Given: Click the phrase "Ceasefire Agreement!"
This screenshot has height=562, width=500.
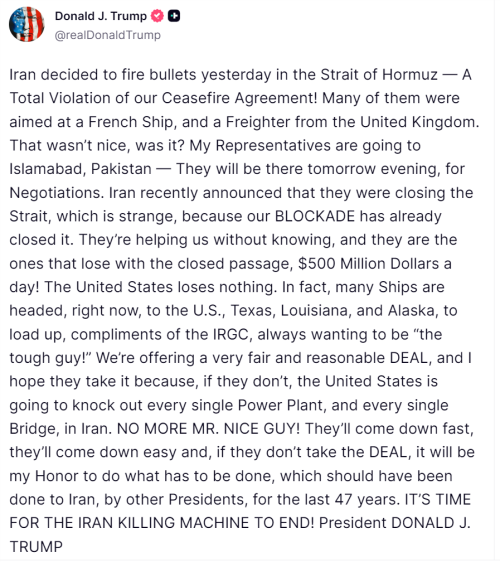Looking at the screenshot, I should (x=239, y=98).
